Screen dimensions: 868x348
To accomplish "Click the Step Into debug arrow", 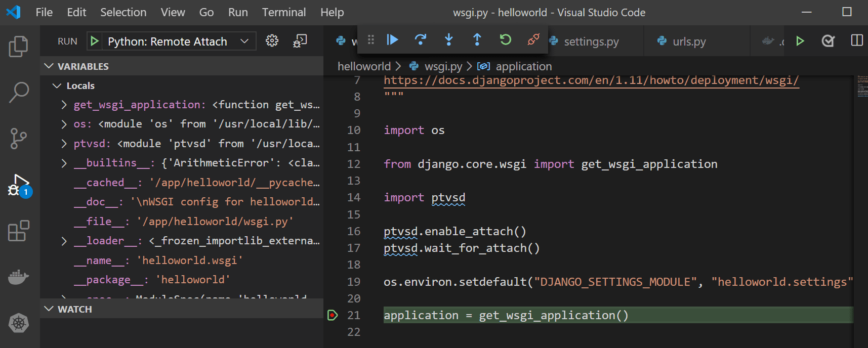I will point(448,39).
